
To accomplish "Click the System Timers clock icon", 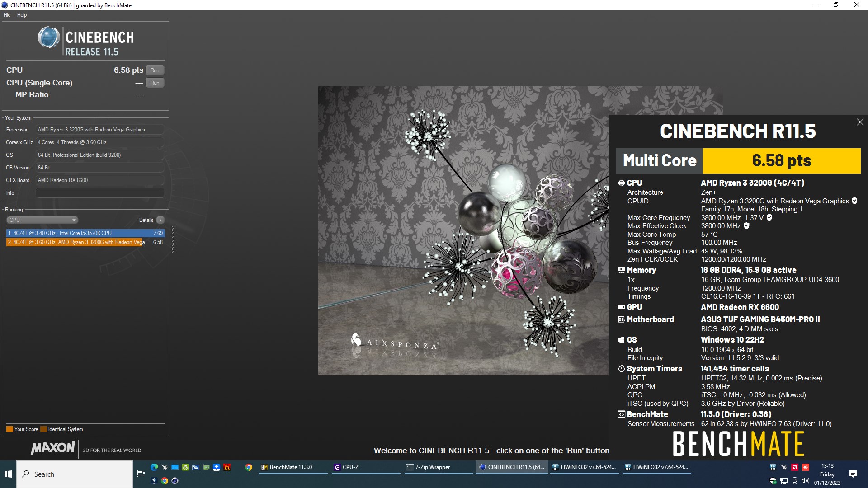I will 621,369.
